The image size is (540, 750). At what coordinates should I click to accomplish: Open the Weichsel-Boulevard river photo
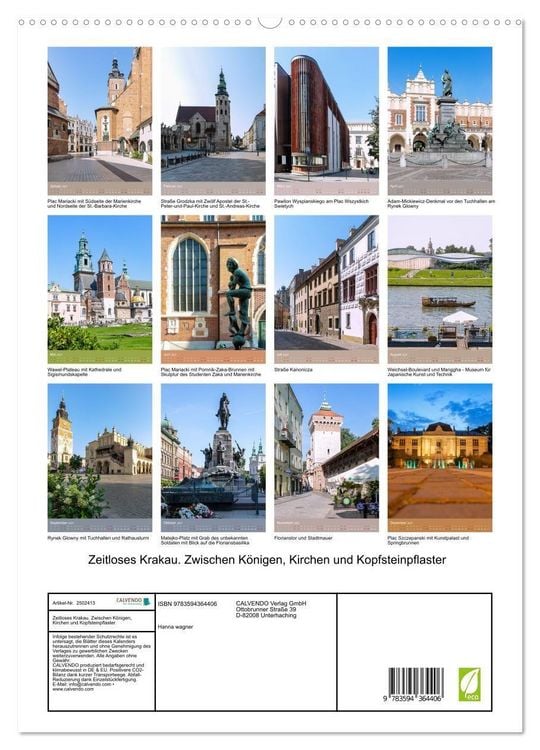(440, 289)
